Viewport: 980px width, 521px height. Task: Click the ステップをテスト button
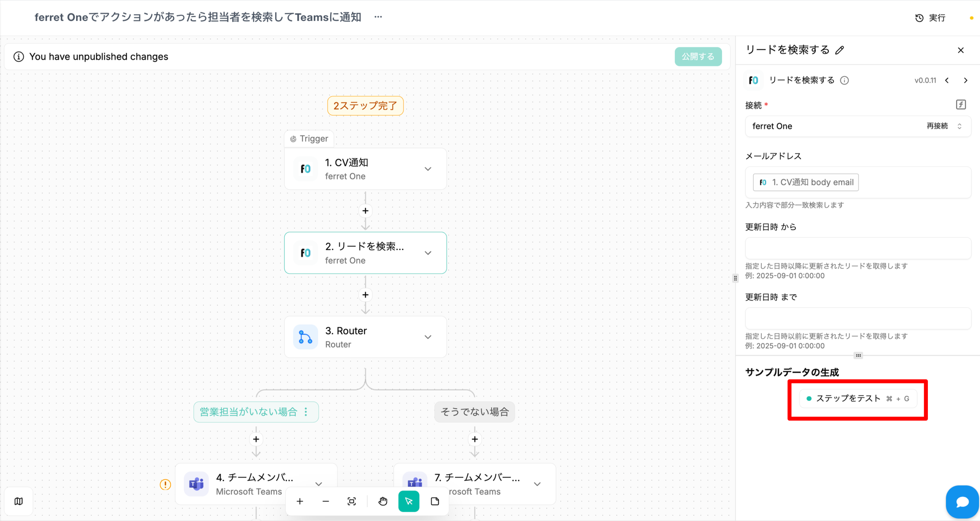coord(857,399)
